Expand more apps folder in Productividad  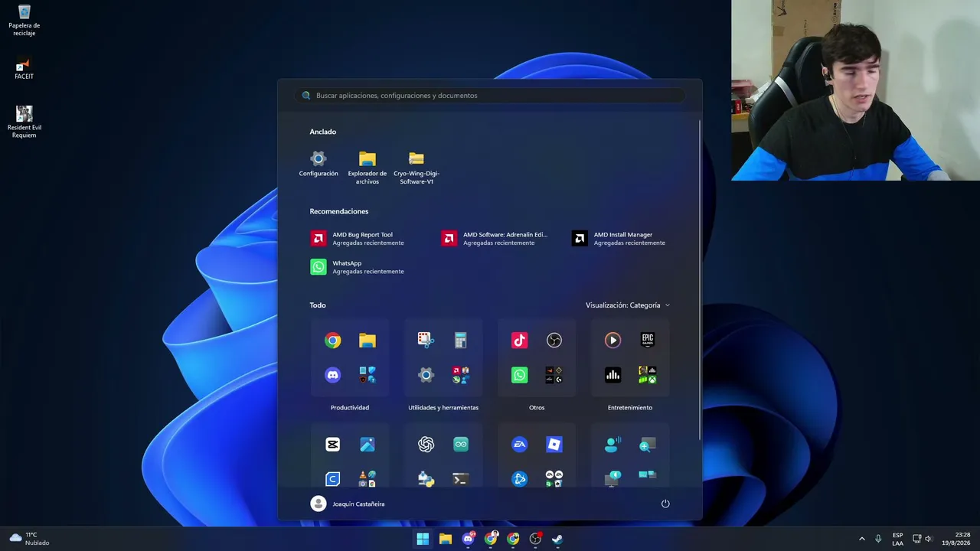point(367,375)
